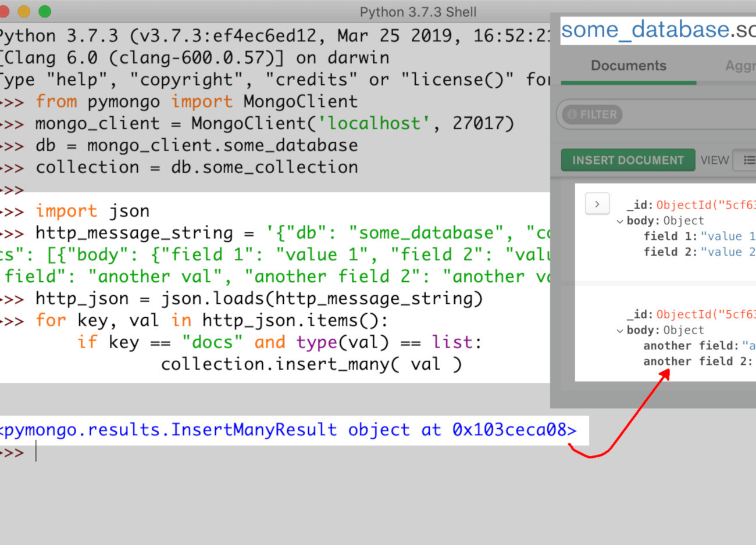The height and width of the screenshot is (545, 756).
Task: Collapse the body Object in the first document
Action: pyautogui.click(x=620, y=221)
